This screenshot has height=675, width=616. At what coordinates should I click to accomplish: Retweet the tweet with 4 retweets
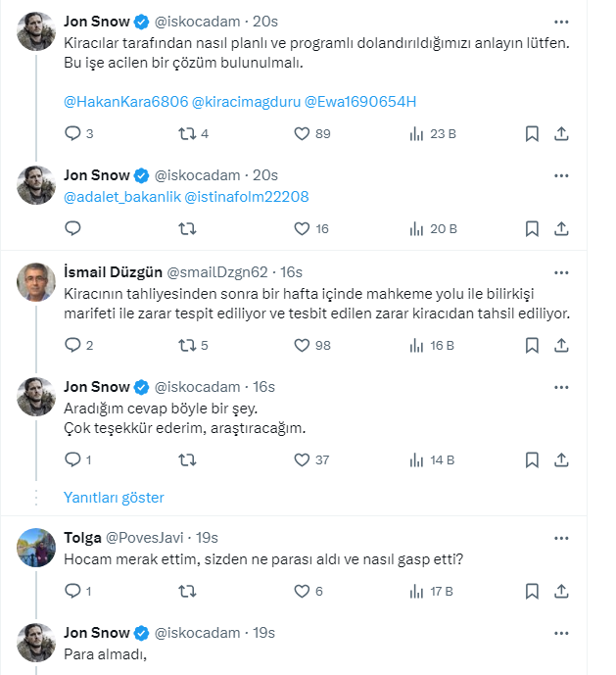pos(187,133)
